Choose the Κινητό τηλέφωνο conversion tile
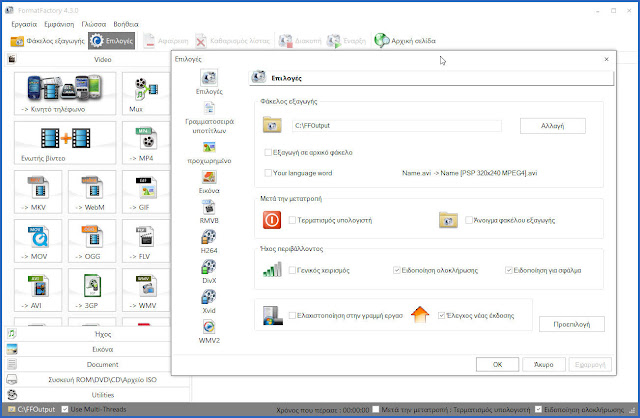 (x=65, y=93)
